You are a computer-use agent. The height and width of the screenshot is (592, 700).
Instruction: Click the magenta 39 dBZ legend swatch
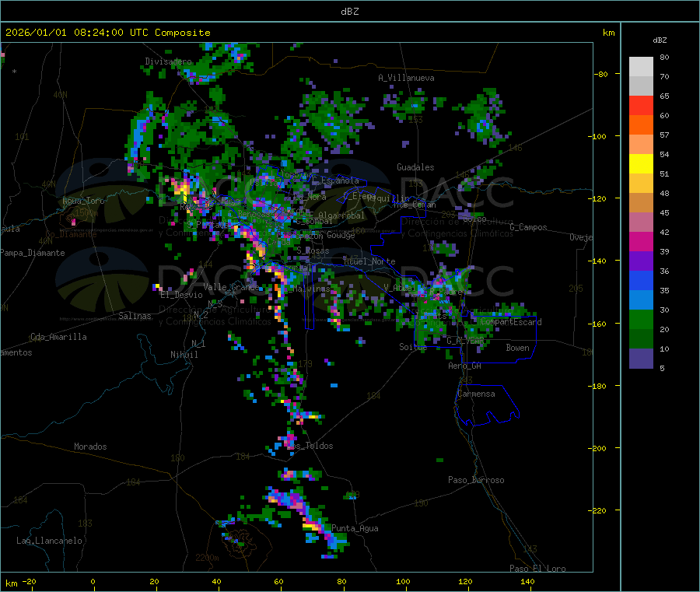click(x=641, y=241)
